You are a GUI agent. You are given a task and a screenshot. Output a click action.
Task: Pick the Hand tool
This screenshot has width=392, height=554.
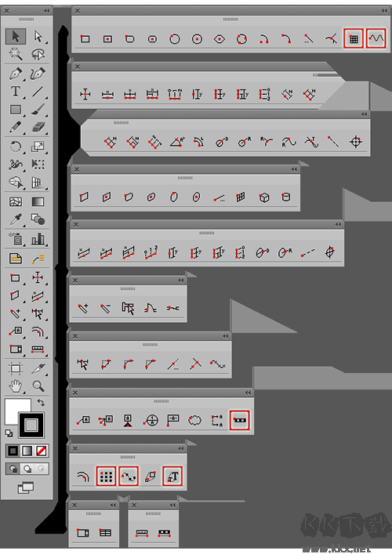pyautogui.click(x=16, y=386)
